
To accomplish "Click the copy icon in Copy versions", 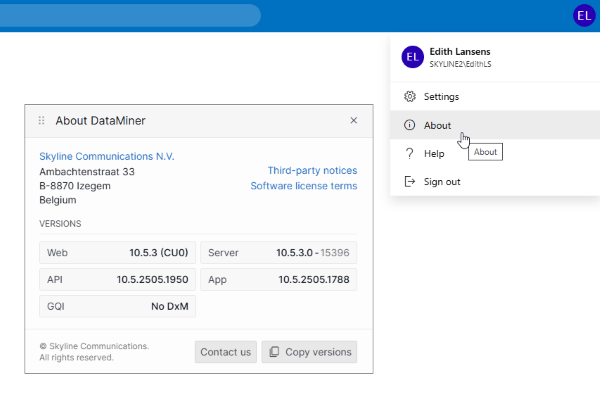I will (x=274, y=352).
